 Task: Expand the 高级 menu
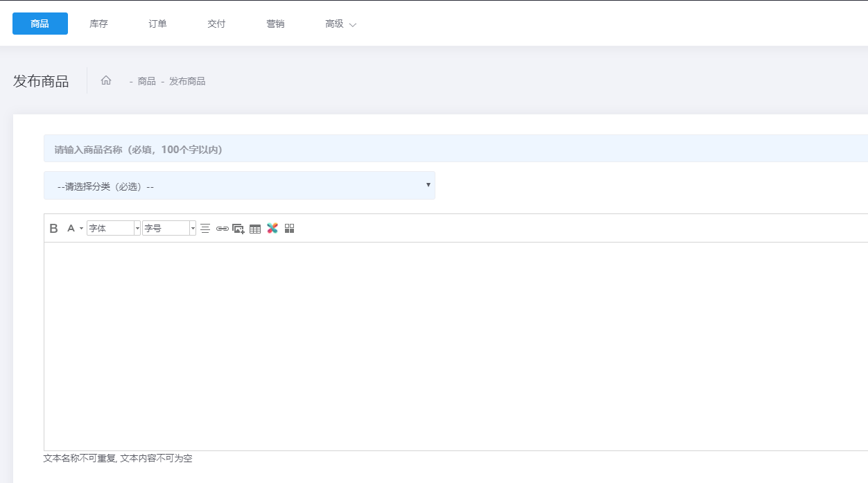(x=340, y=24)
